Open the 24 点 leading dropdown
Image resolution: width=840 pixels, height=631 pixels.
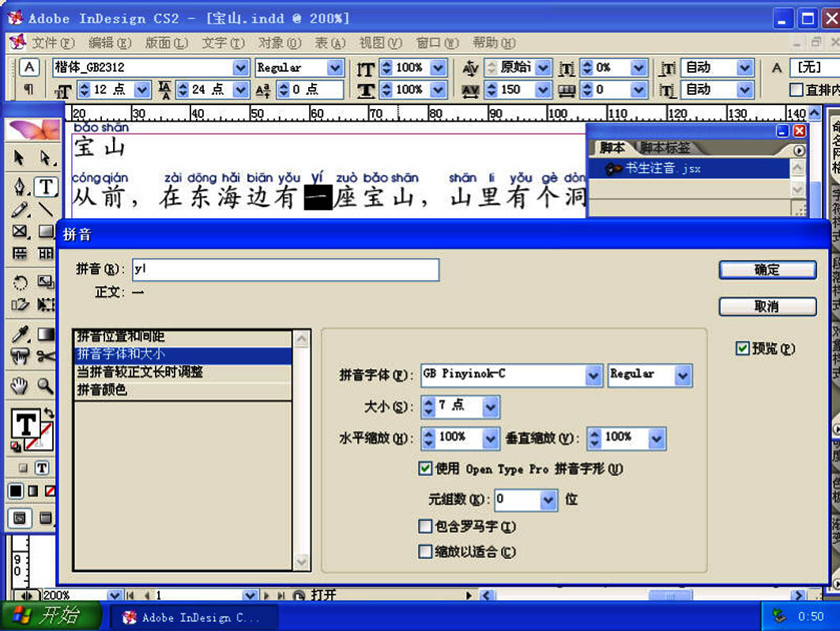coord(240,89)
